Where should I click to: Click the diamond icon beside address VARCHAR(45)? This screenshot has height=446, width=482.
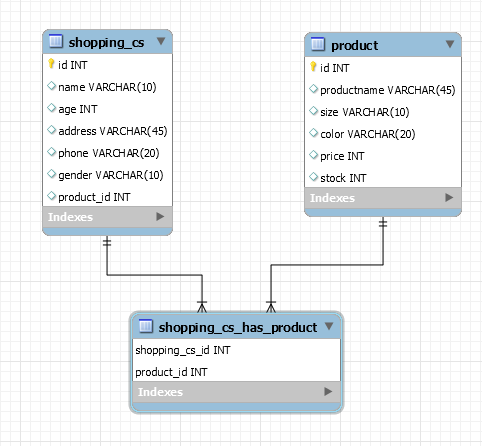pyautogui.click(x=51, y=130)
